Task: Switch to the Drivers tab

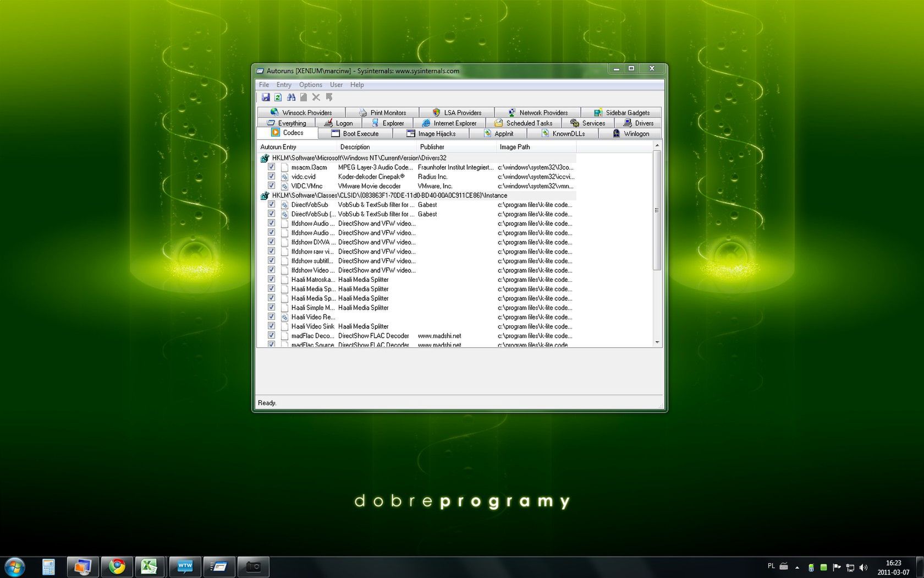Action: point(638,123)
